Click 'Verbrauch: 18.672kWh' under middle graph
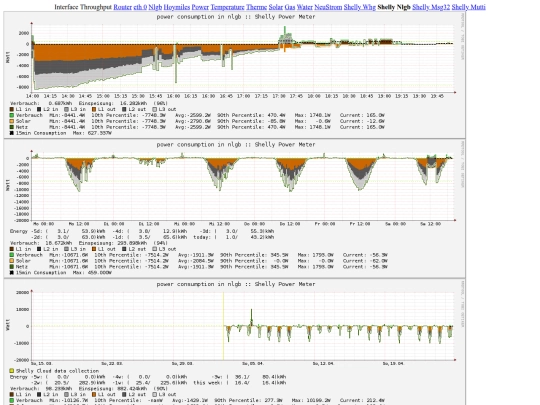540x405 pixels. [x=41, y=243]
